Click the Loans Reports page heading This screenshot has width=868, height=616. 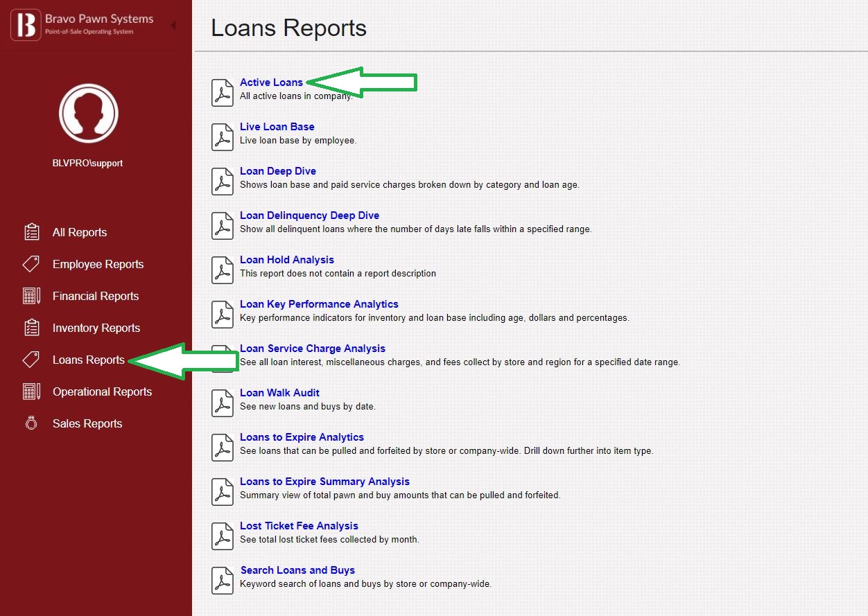point(288,28)
